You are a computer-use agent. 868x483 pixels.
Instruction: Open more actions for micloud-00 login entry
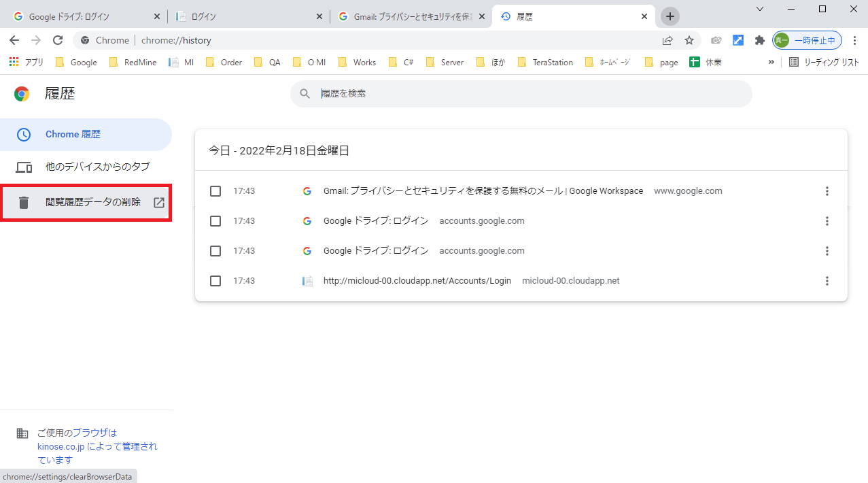[x=827, y=281]
